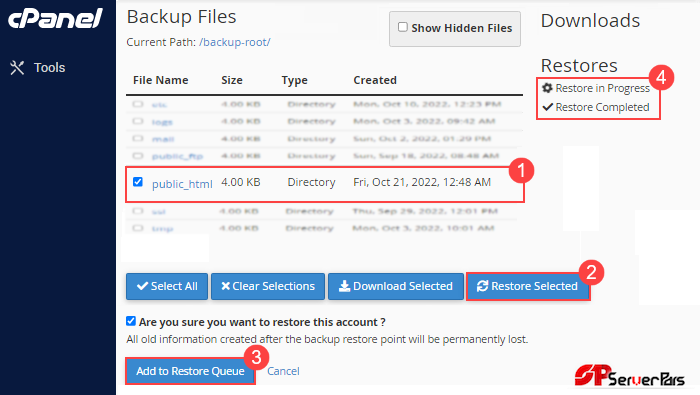The width and height of the screenshot is (700, 395).
Task: Click the Downloads heading
Action: (590, 21)
